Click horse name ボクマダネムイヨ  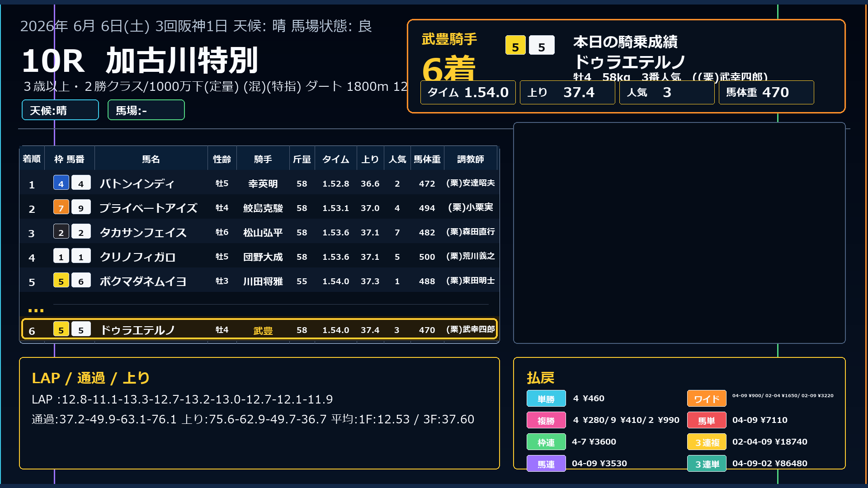coord(143,281)
